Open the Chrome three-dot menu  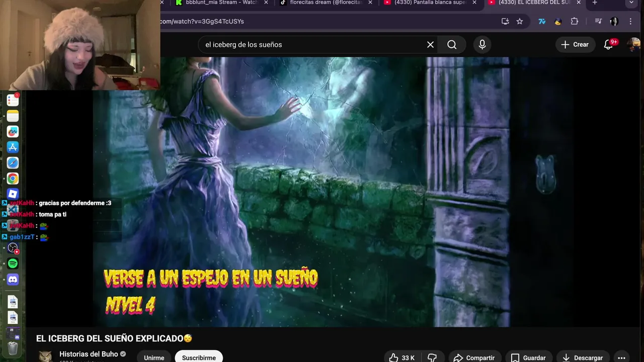[630, 21]
